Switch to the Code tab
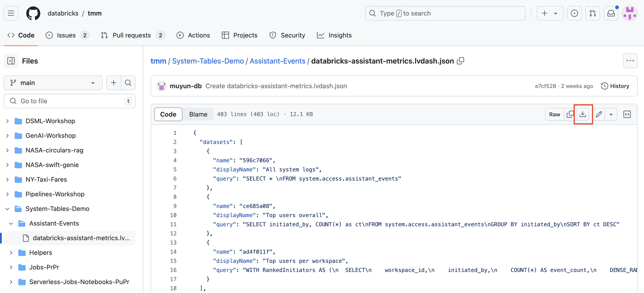 pyautogui.click(x=21, y=35)
